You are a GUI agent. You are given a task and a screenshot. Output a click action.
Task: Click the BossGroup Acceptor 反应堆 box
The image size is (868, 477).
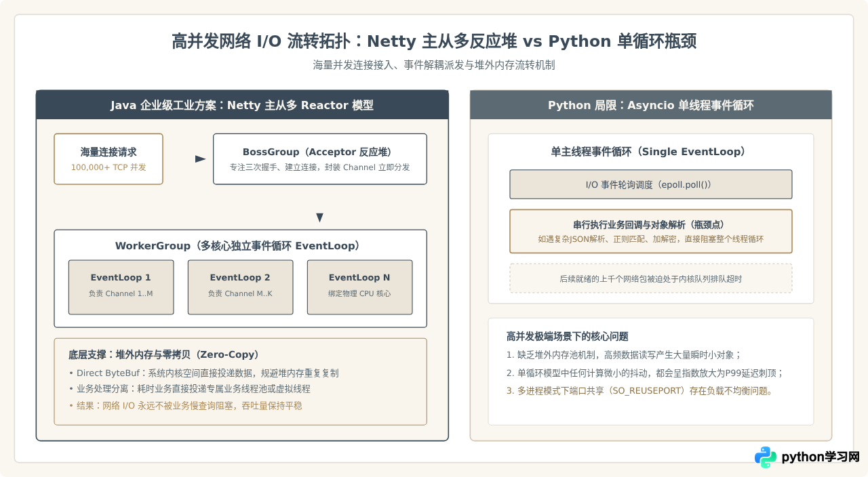click(320, 159)
